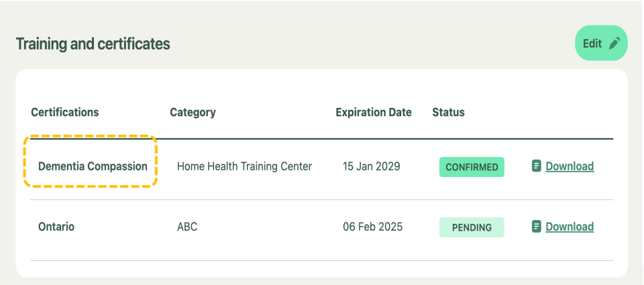Click document icon beside Dementia Compassion download
This screenshot has width=644, height=285.
tap(536, 166)
